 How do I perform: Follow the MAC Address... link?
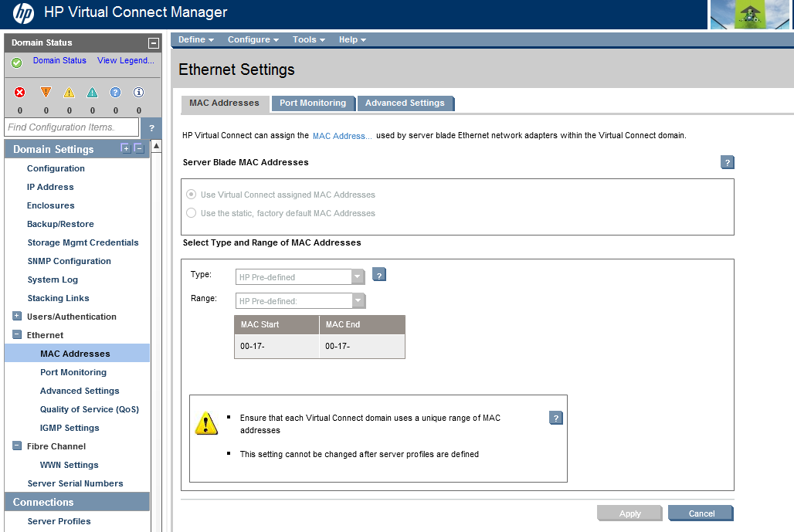point(342,136)
